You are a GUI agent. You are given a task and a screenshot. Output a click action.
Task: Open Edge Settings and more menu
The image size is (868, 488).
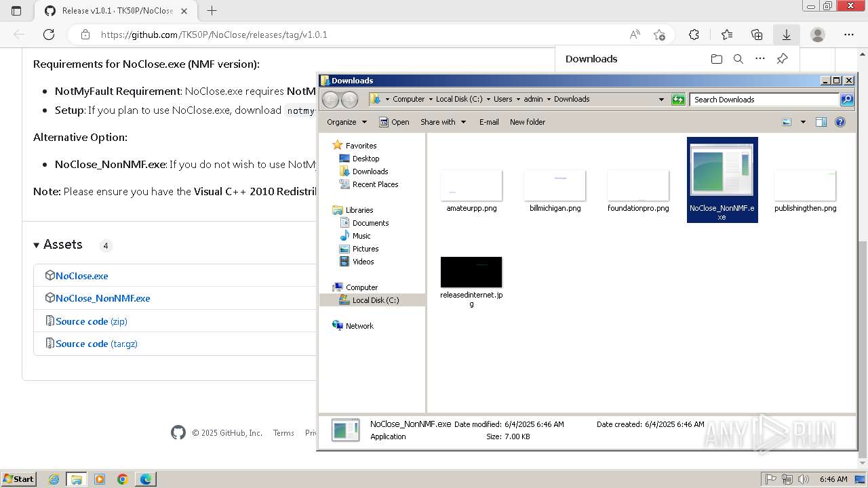pos(849,35)
